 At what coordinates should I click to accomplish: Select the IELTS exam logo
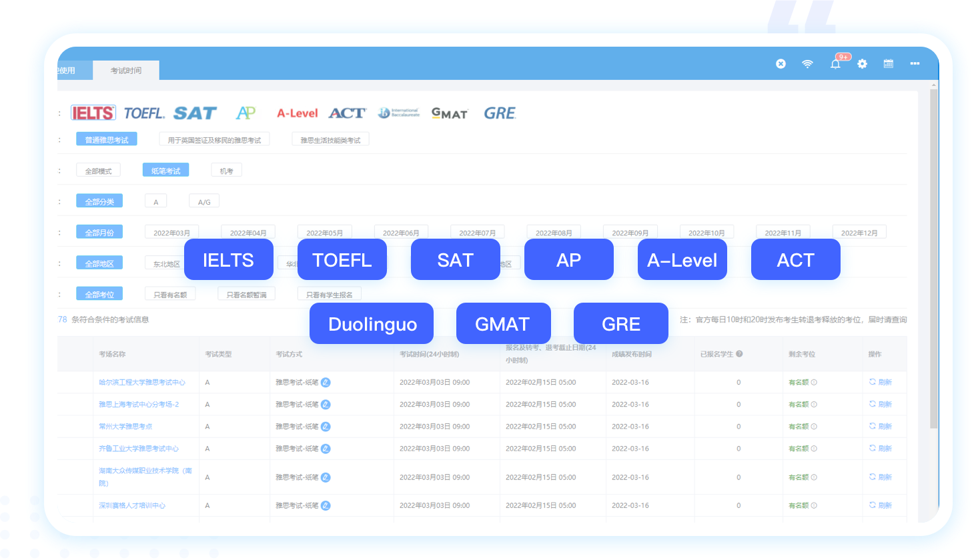click(93, 113)
